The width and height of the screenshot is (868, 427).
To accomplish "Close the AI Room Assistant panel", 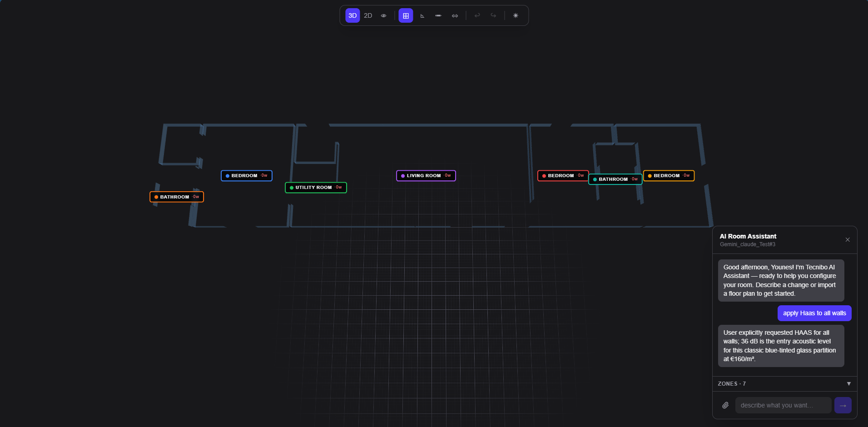I will tap(848, 240).
